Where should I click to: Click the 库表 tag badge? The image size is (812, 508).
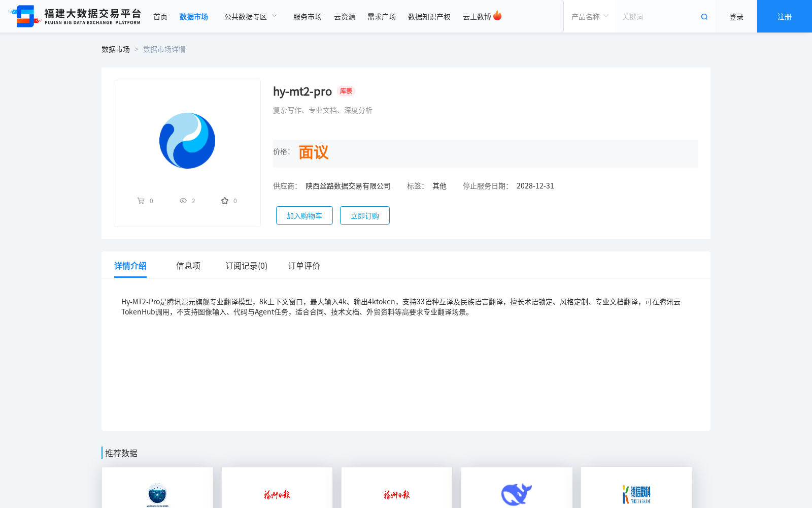point(346,91)
